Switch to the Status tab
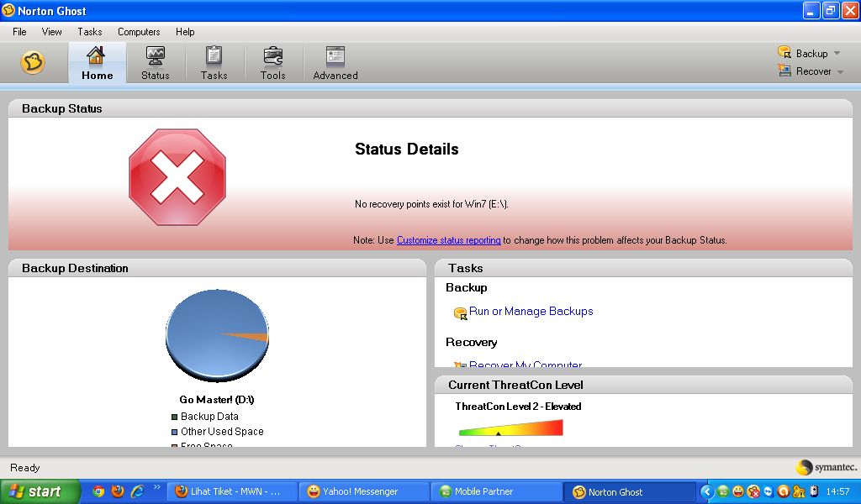 [x=156, y=63]
